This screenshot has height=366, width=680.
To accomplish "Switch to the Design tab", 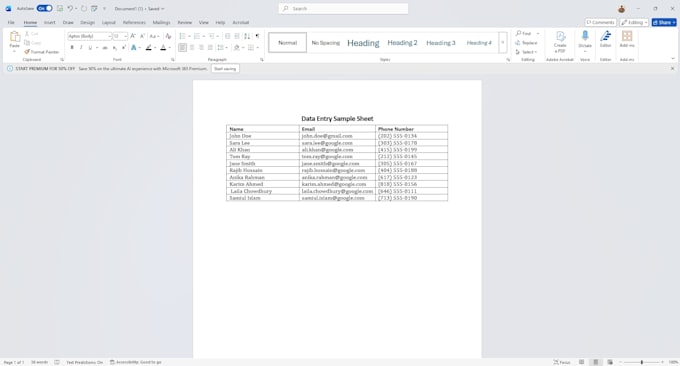I will click(87, 22).
